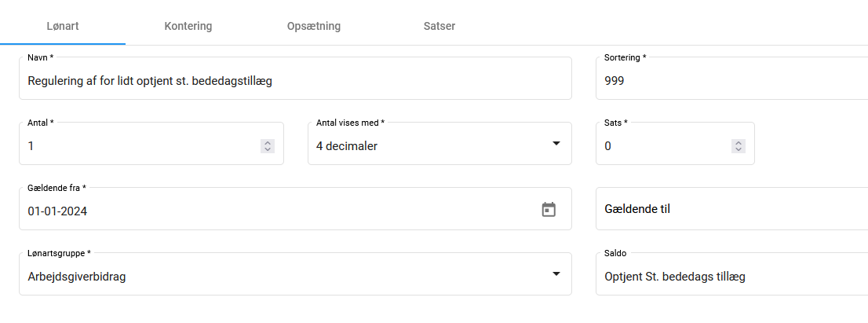Switch to the Lønart tab
This screenshot has width=868, height=323.
tap(62, 26)
